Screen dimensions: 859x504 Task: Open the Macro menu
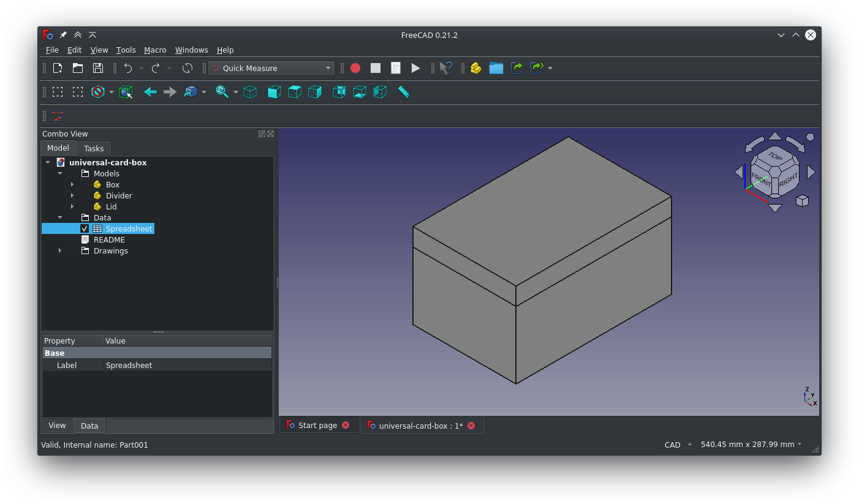pyautogui.click(x=155, y=50)
